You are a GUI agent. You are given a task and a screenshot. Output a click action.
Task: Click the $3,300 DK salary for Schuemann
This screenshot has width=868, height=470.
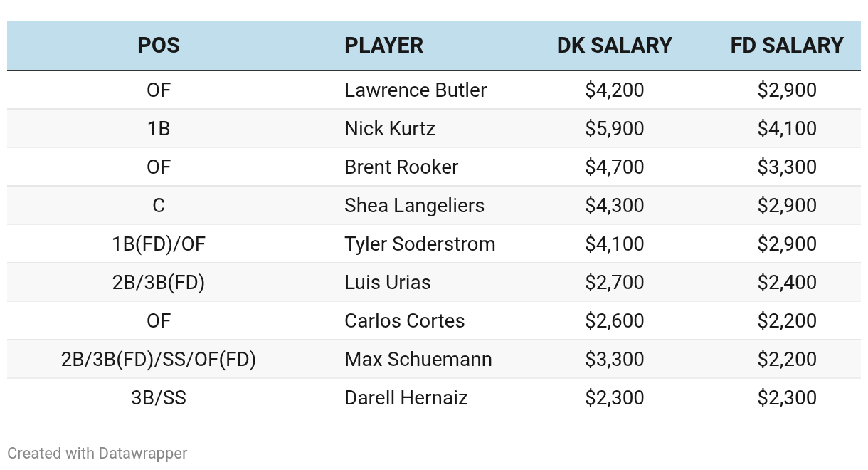coord(615,360)
